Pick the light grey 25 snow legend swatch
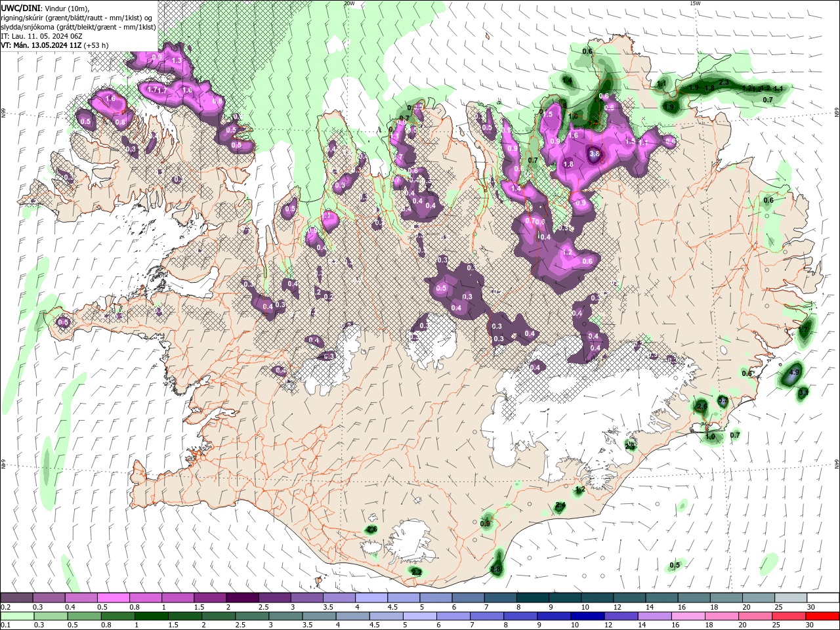Viewport: 840px width, 630px height. (791, 598)
